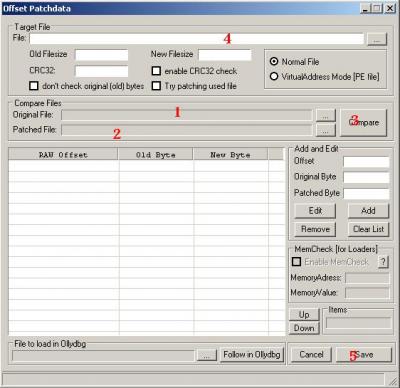Image resolution: width=400 pixels, height=388 pixels.
Task: Click the Old Filesize field
Action: click(x=102, y=55)
